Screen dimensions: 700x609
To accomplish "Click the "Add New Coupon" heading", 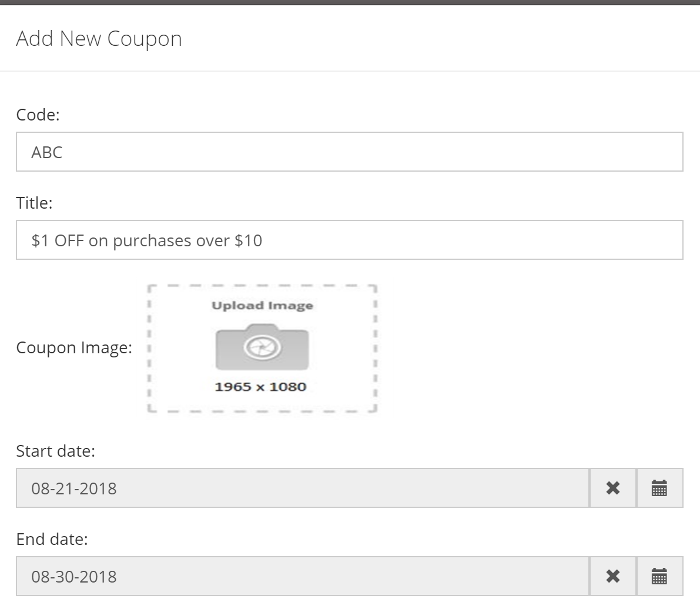I will coord(99,39).
